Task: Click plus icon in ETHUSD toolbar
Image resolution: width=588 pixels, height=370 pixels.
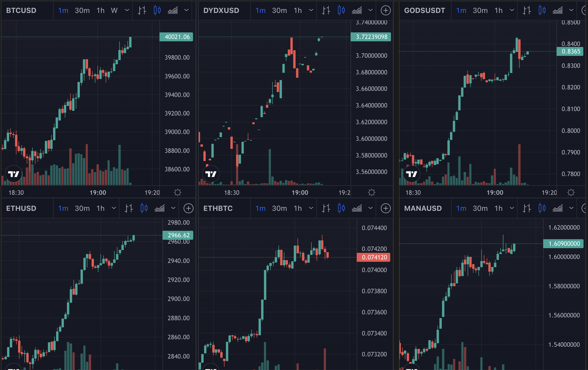Action: click(188, 208)
